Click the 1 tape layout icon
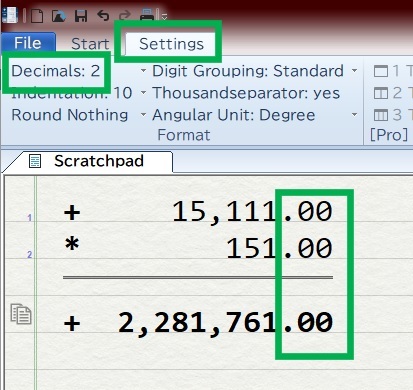 point(381,71)
